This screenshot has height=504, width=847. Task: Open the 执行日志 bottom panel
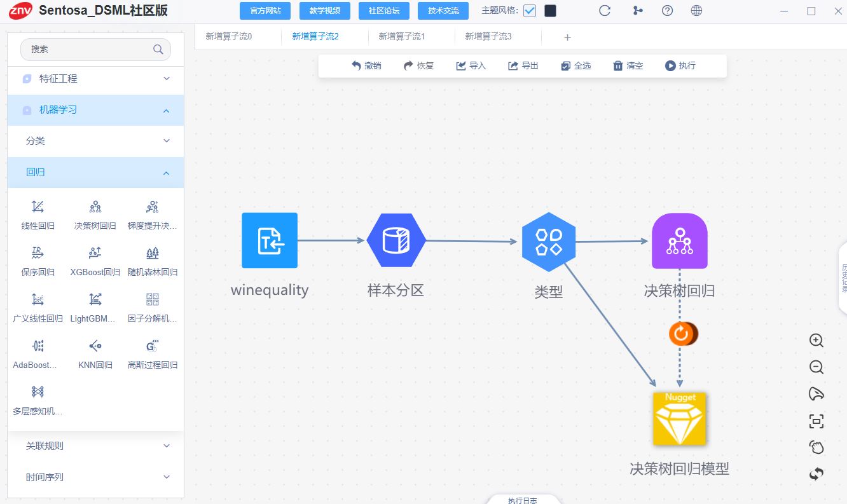[523, 500]
